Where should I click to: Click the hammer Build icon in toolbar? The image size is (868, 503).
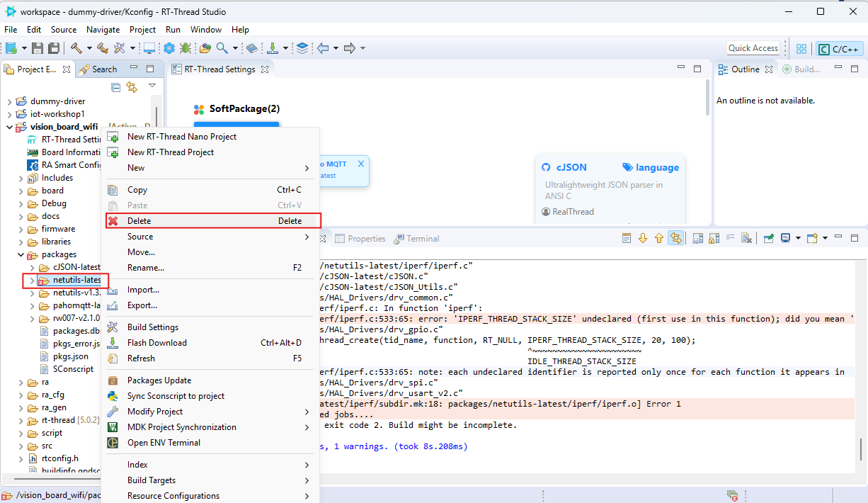click(x=76, y=48)
